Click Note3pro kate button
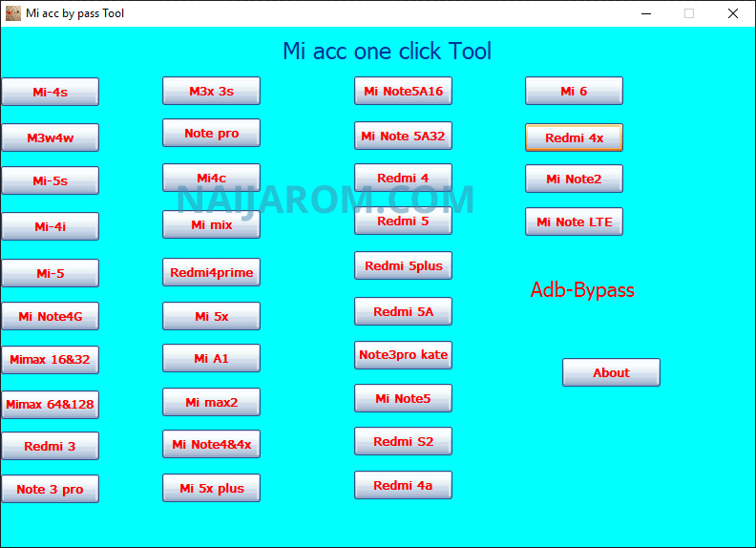The width and height of the screenshot is (756, 548). point(403,355)
